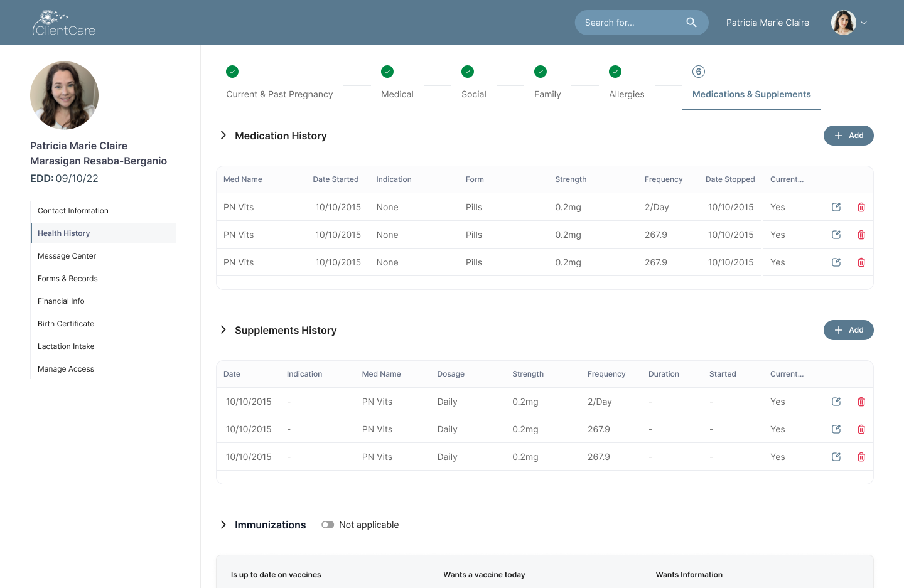Delete the third Medication History row

point(861,262)
